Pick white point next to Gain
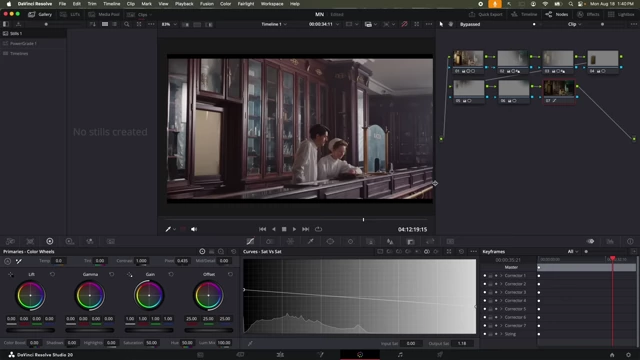640x360 pixels. 129,274
